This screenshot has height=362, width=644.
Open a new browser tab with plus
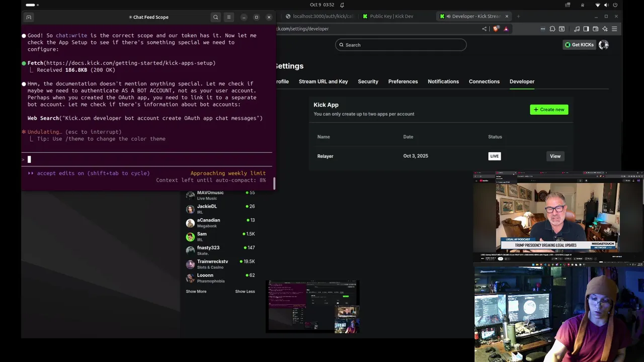click(x=519, y=16)
